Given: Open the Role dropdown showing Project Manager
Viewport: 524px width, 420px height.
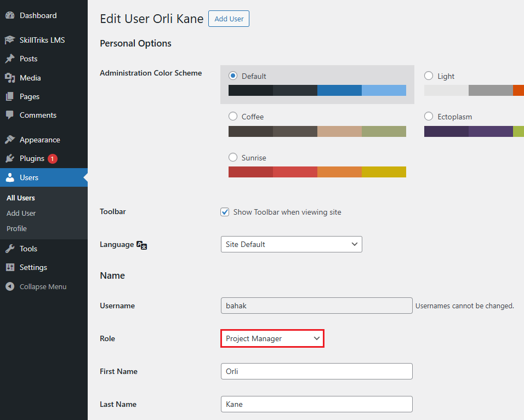Looking at the screenshot, I should point(272,338).
